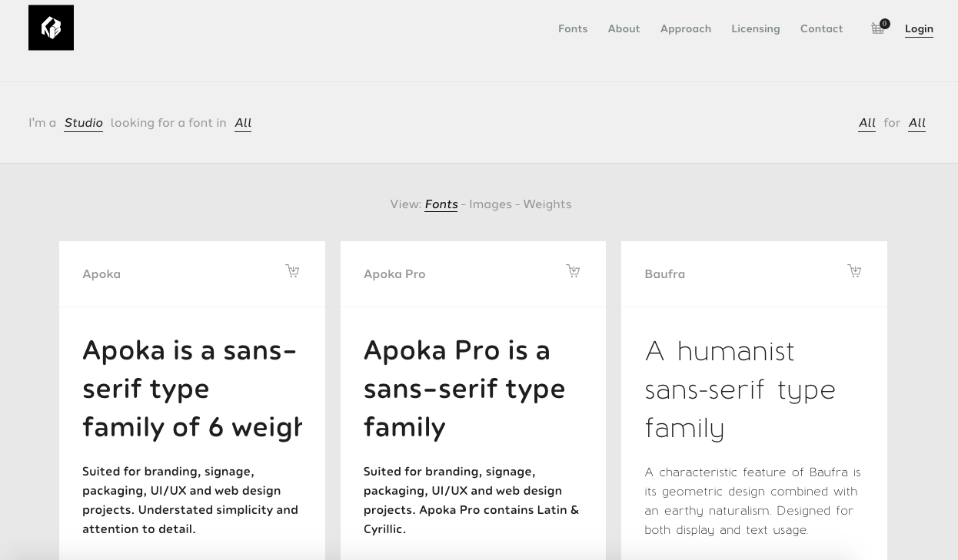Open the All dropdown after 'for'
This screenshot has width=958, height=560.
coord(916,123)
